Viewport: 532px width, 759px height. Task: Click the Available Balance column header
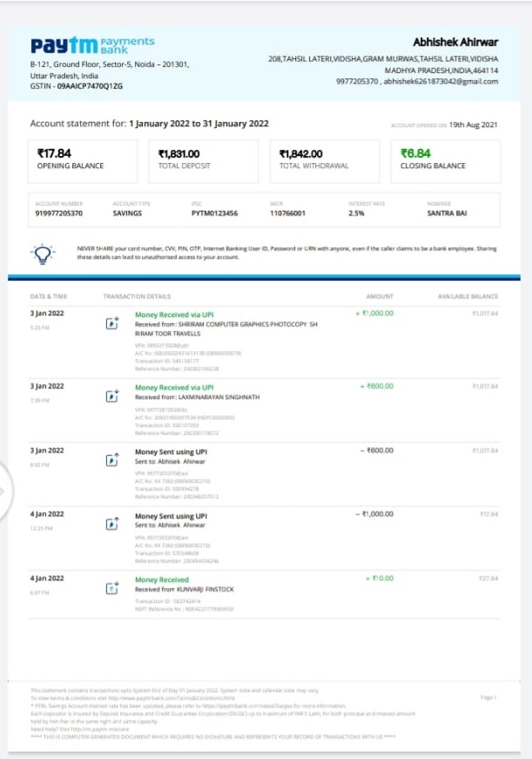[468, 296]
